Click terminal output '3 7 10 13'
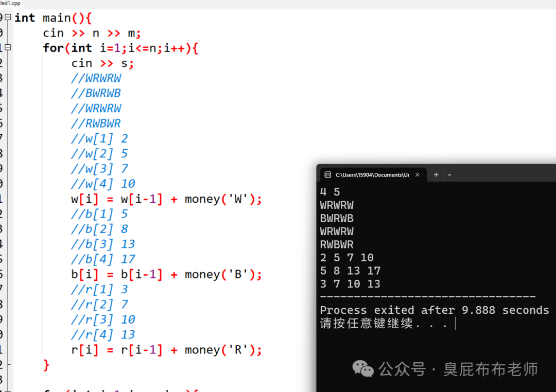 click(350, 284)
